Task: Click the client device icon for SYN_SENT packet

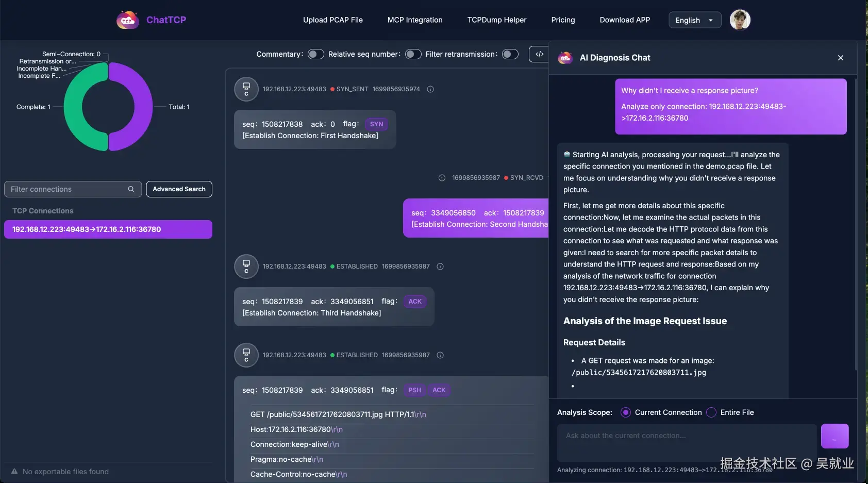Action: 246,89
